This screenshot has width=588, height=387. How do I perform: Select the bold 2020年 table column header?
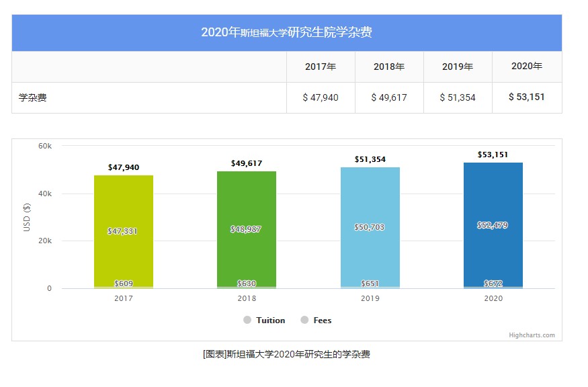pyautogui.click(x=527, y=67)
